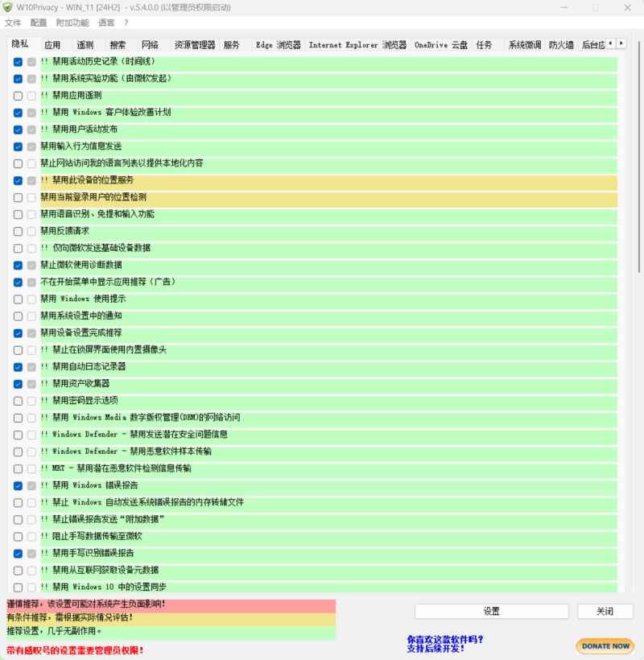Screen dimensions: 644x660
Task: Uncheck 禁用设备设置完成推荐 checkbox
Action: click(x=18, y=333)
